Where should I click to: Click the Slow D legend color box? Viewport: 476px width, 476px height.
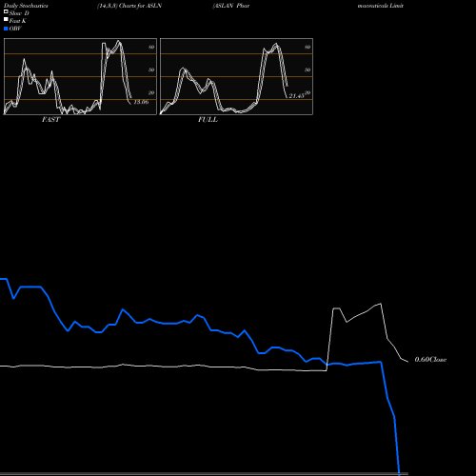(x=6, y=12)
